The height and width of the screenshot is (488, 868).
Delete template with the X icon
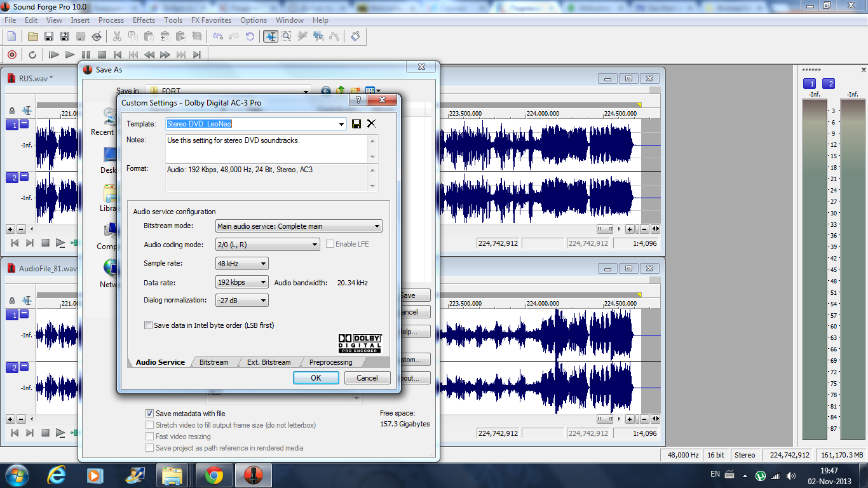click(x=372, y=124)
